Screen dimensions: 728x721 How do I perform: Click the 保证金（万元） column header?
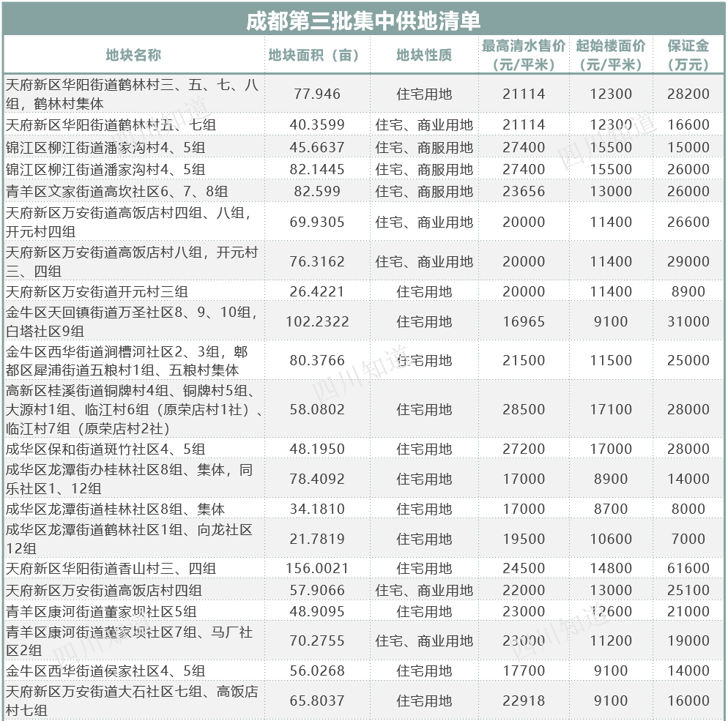pyautogui.click(x=688, y=55)
